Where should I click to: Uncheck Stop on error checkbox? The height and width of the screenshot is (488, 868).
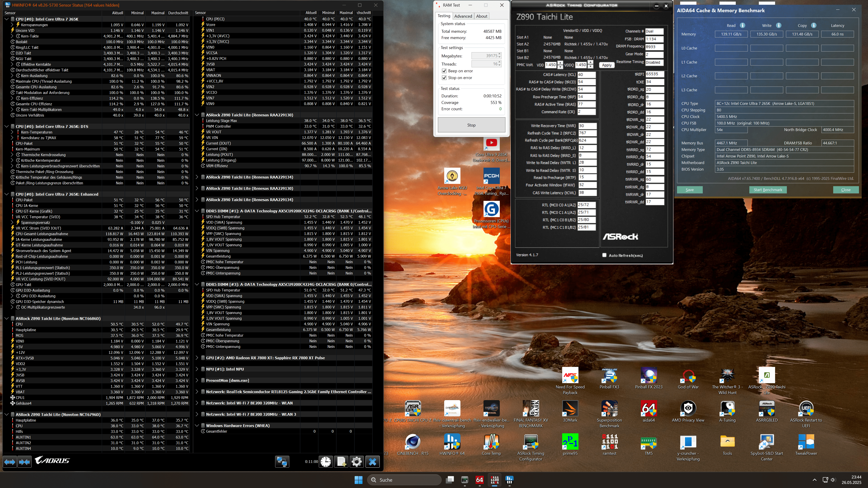pos(444,78)
